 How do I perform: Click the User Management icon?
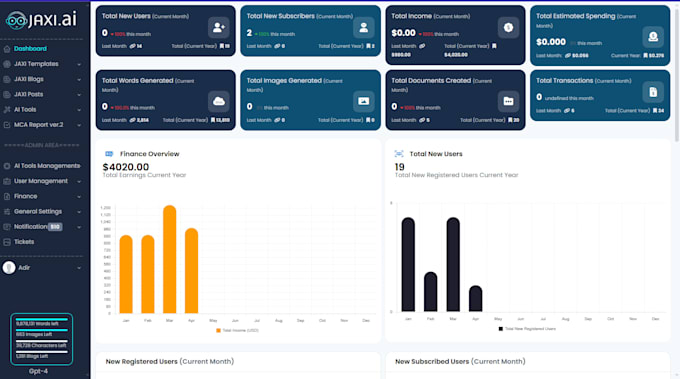click(x=7, y=181)
